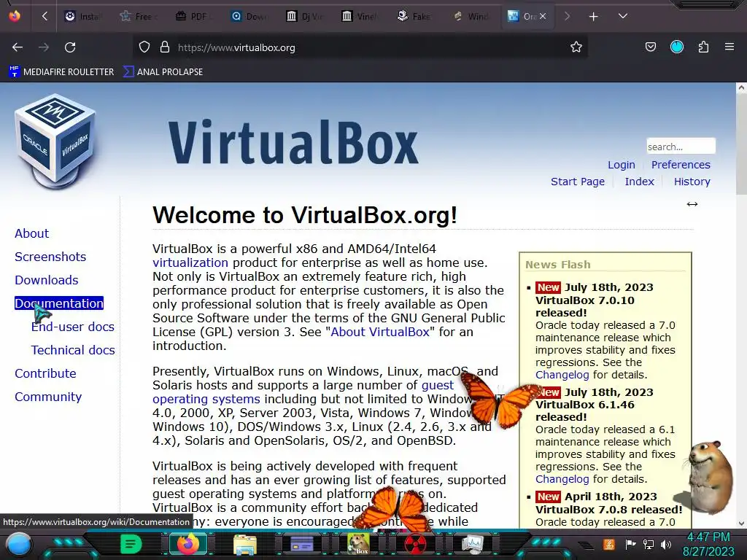The height and width of the screenshot is (560, 747).
Task: Switch to the Down tab
Action: click(248, 17)
